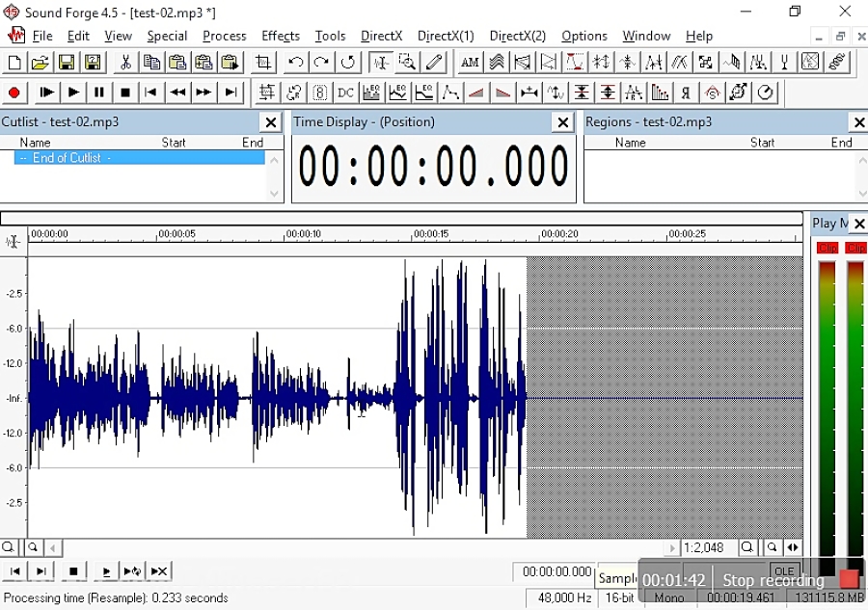The image size is (868, 610).
Task: Close the Time Display panel
Action: coord(563,122)
